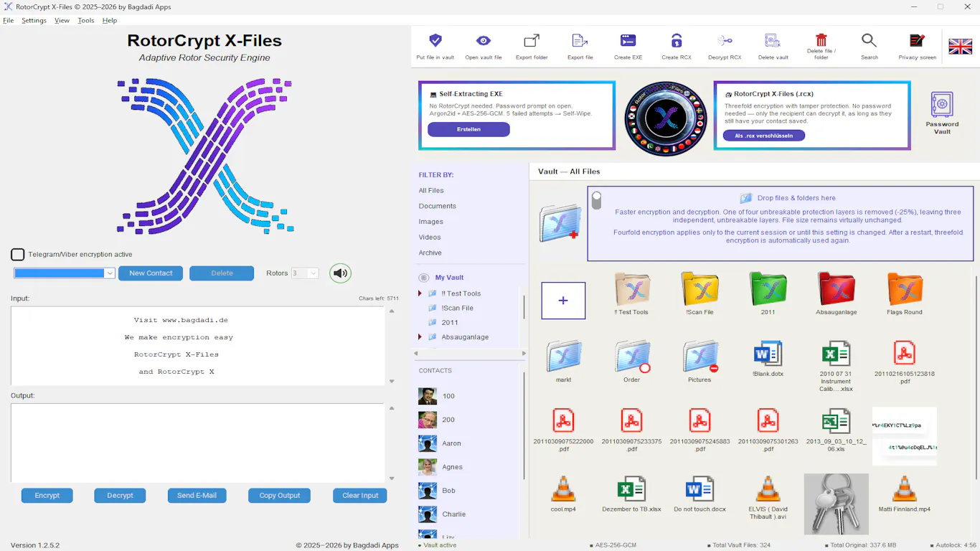
Task: Select the Matti Finnland.mp4 video icon
Action: click(x=905, y=489)
